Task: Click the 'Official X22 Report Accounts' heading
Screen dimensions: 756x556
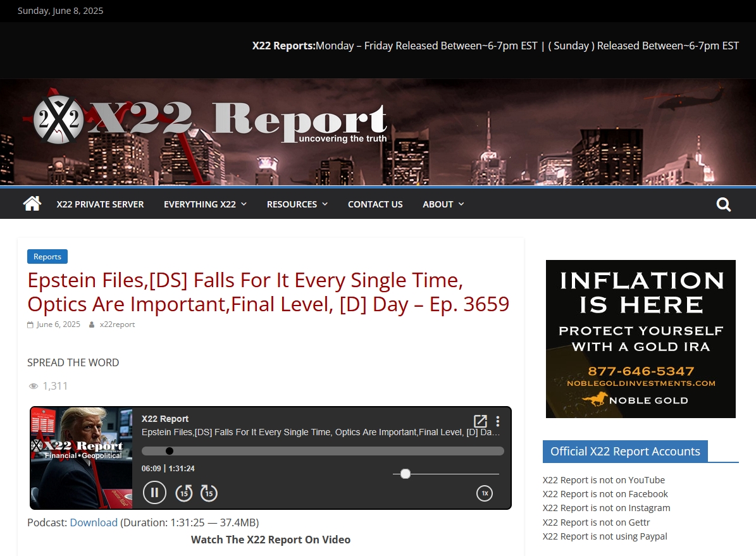Action: [625, 452]
